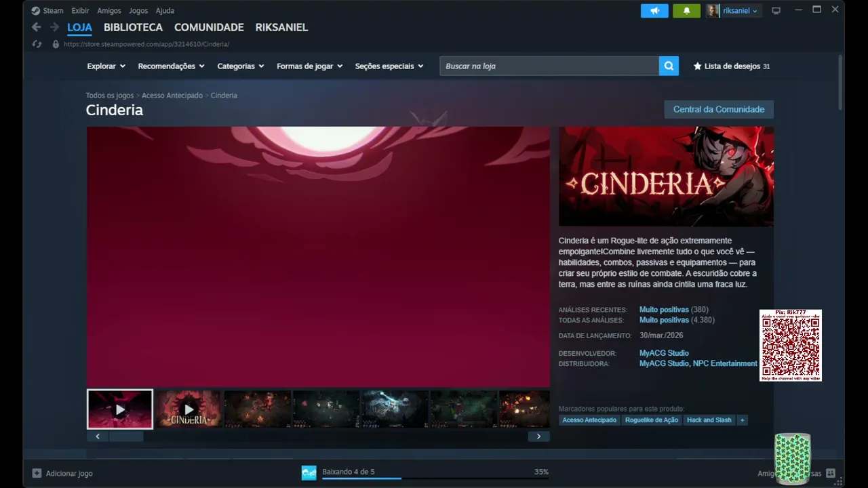
Task: Switch to Big Picture mode
Action: pos(776,11)
